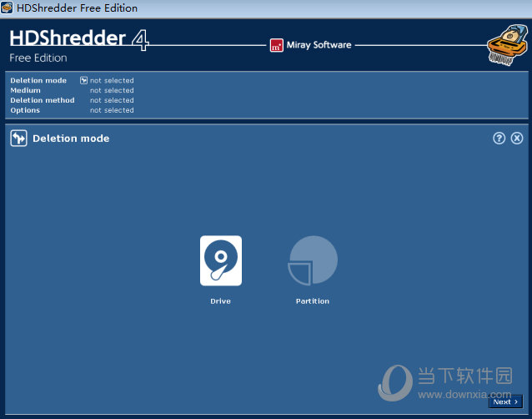This screenshot has height=419, width=532.
Task: Click the HDShredder shredder mascot icon
Action: click(507, 45)
